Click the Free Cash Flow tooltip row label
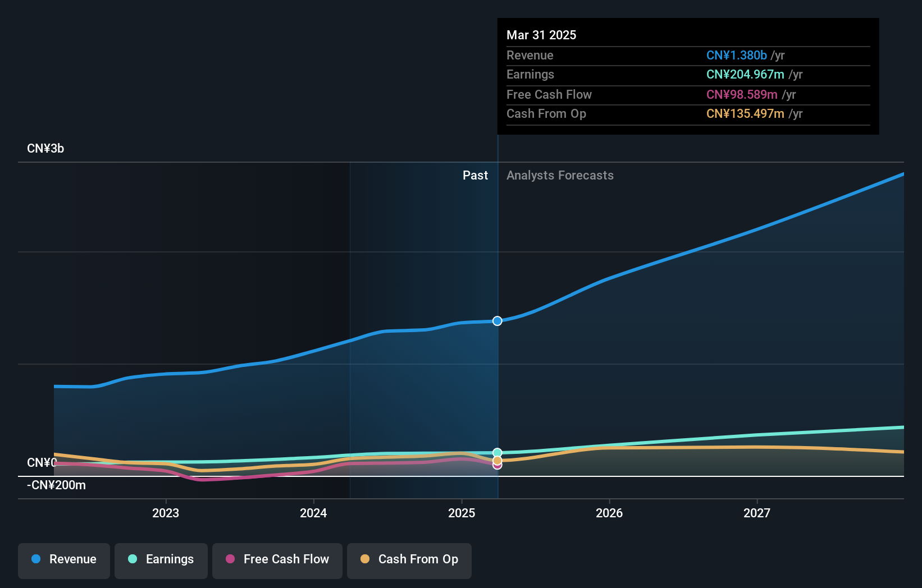Viewport: 922px width, 588px height. (549, 94)
